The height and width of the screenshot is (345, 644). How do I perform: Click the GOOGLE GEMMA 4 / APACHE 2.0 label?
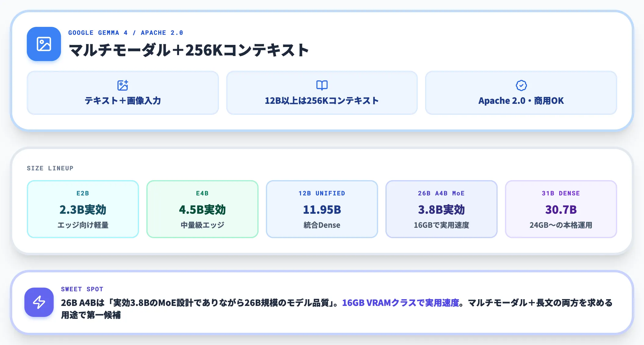[126, 33]
